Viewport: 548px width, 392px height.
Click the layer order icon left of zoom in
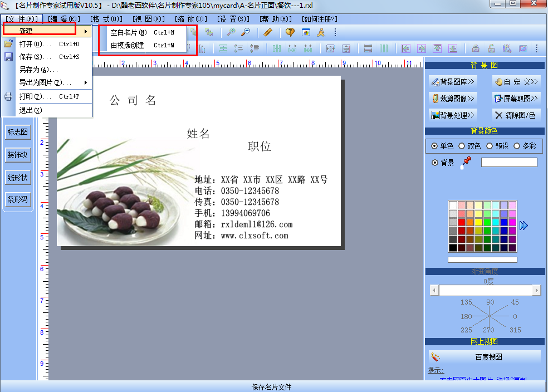pyautogui.click(x=209, y=32)
